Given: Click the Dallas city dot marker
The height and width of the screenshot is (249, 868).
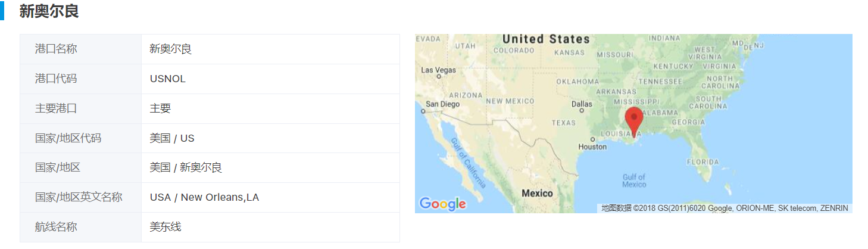Looking at the screenshot, I should [x=582, y=110].
